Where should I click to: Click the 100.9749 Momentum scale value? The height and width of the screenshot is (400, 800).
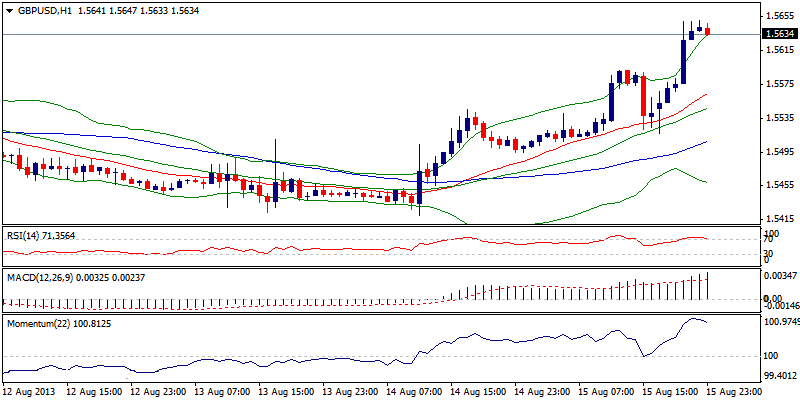click(x=780, y=322)
